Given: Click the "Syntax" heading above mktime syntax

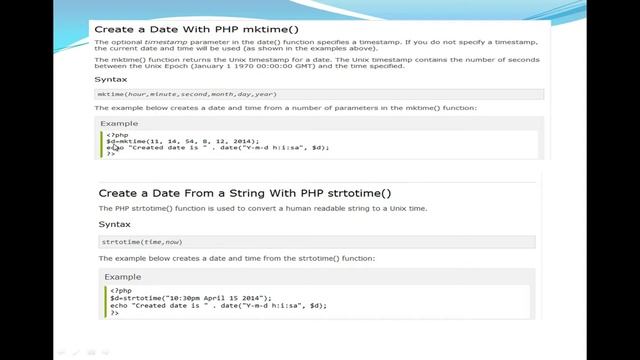Looking at the screenshot, I should pos(111,79).
